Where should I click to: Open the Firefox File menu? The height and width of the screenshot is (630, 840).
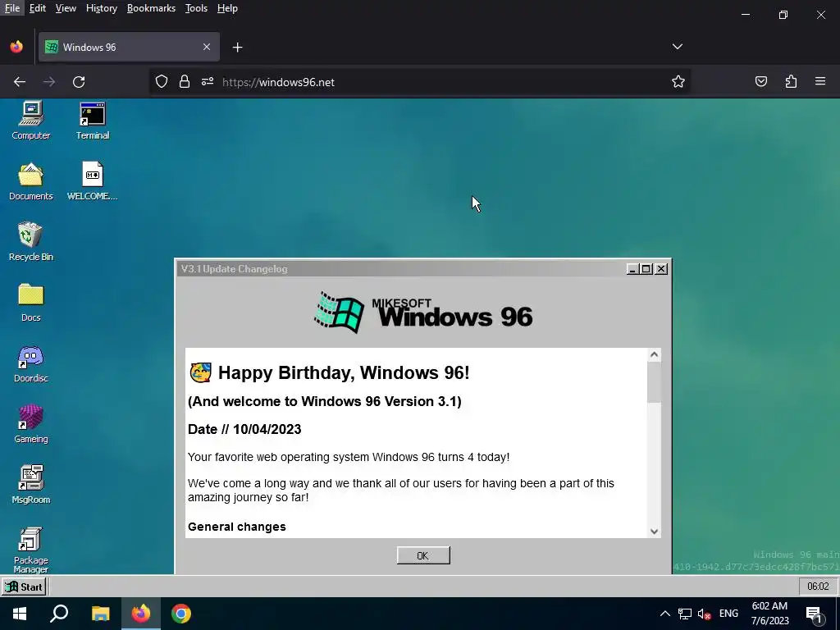pyautogui.click(x=11, y=8)
